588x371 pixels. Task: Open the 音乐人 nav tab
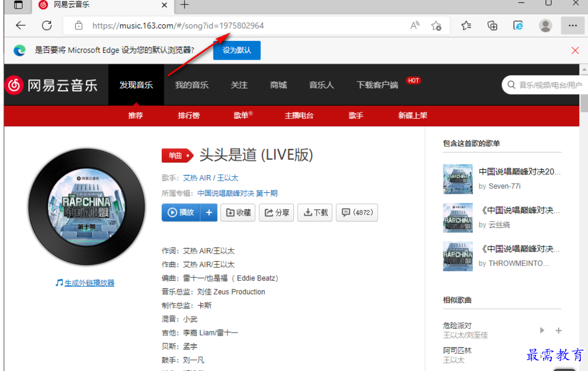[x=322, y=85]
